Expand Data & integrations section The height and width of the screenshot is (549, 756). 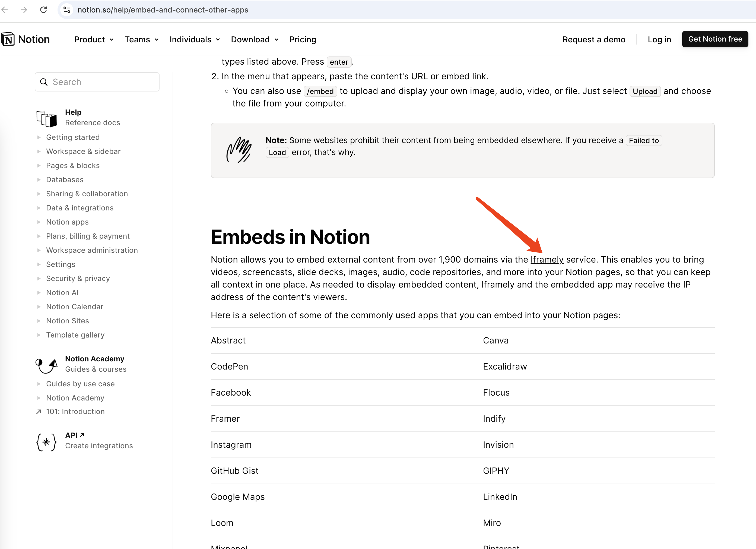tap(80, 208)
